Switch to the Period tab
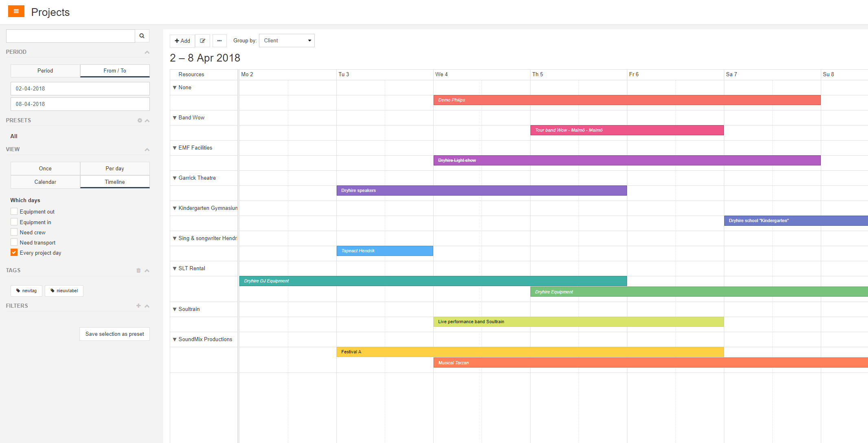Image resolution: width=868 pixels, height=443 pixels. pyautogui.click(x=45, y=71)
